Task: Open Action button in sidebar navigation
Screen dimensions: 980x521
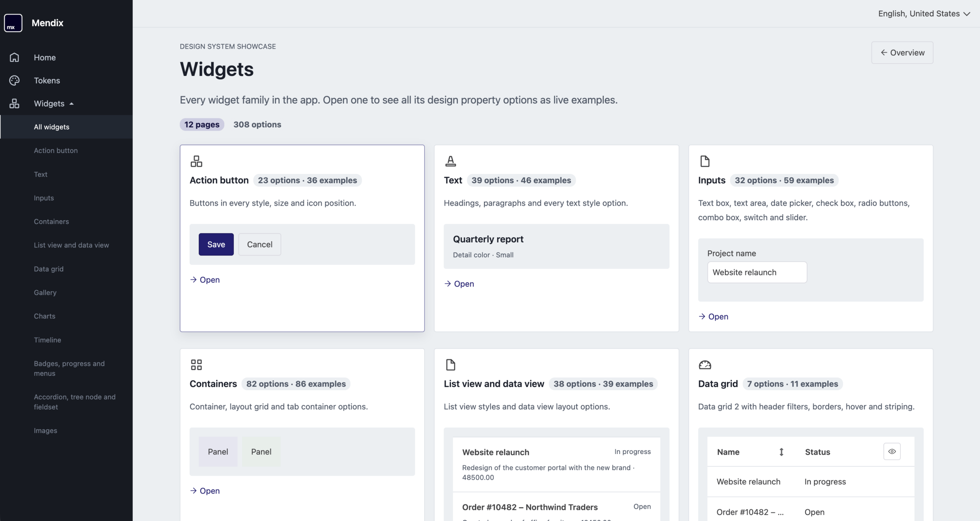Action: click(67, 151)
